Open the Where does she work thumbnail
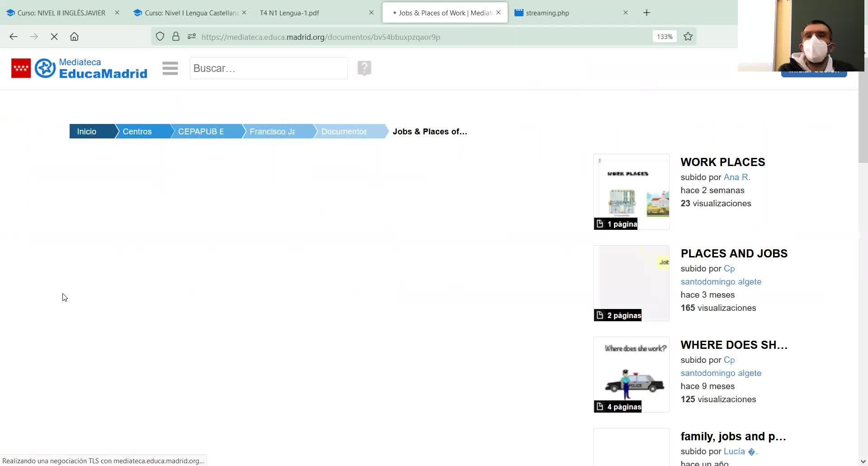The width and height of the screenshot is (868, 466). (x=631, y=375)
